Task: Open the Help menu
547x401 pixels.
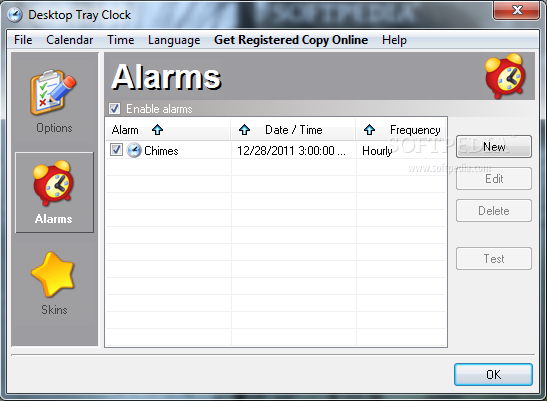Action: 394,40
